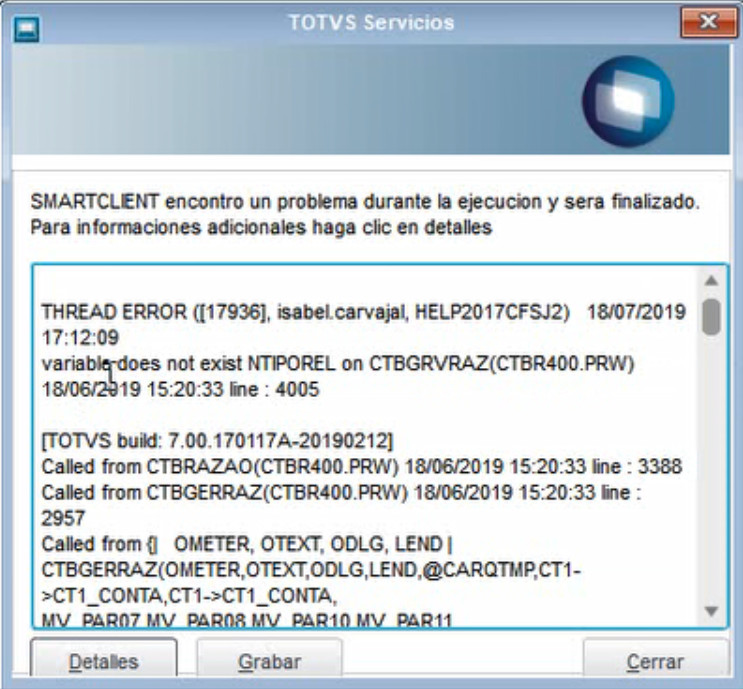This screenshot has width=743, height=689.
Task: Click the scroll up arrow of the error log
Action: coord(711,281)
